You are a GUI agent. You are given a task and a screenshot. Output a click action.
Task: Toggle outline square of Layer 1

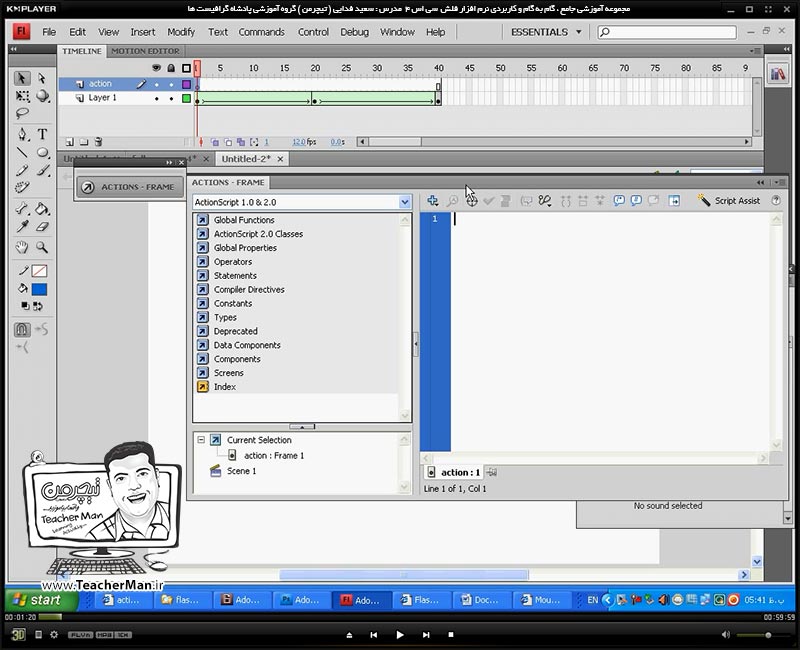coord(186,98)
